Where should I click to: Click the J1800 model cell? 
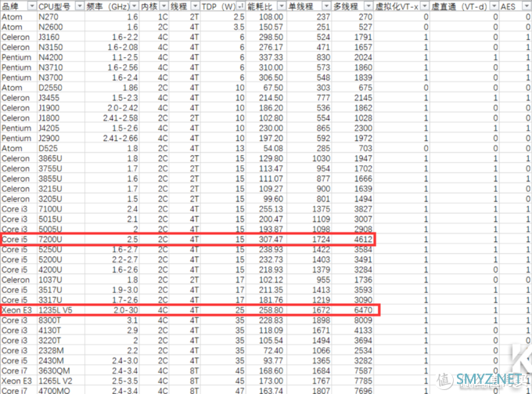click(x=61, y=117)
